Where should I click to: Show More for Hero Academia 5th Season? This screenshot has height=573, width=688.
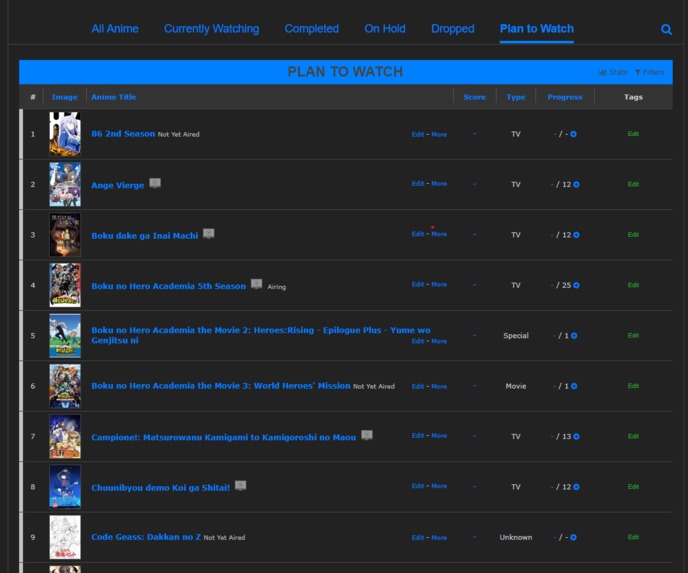pyautogui.click(x=439, y=284)
